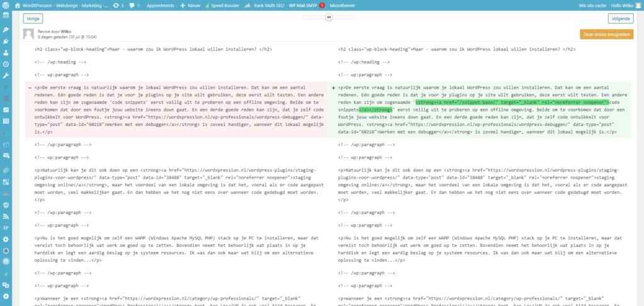The height and width of the screenshot is (306, 644).
Task: Open the WP Mail SMTP menu
Action: [306, 5]
